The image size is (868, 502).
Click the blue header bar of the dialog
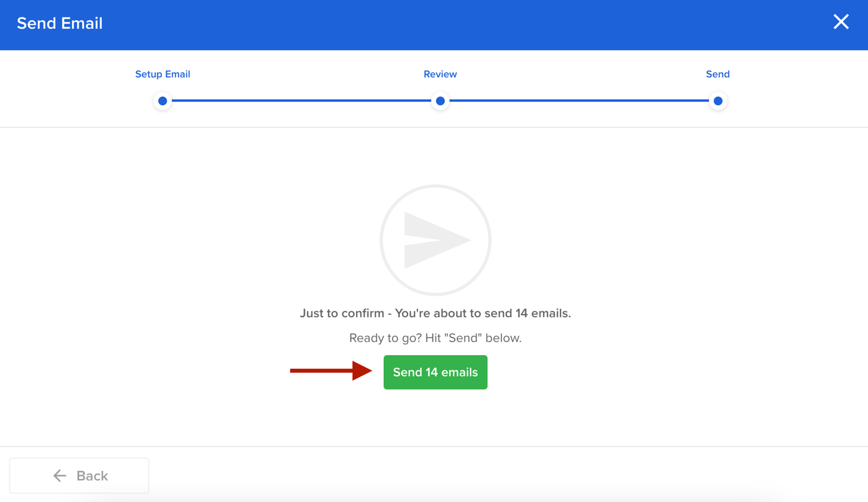point(436,25)
